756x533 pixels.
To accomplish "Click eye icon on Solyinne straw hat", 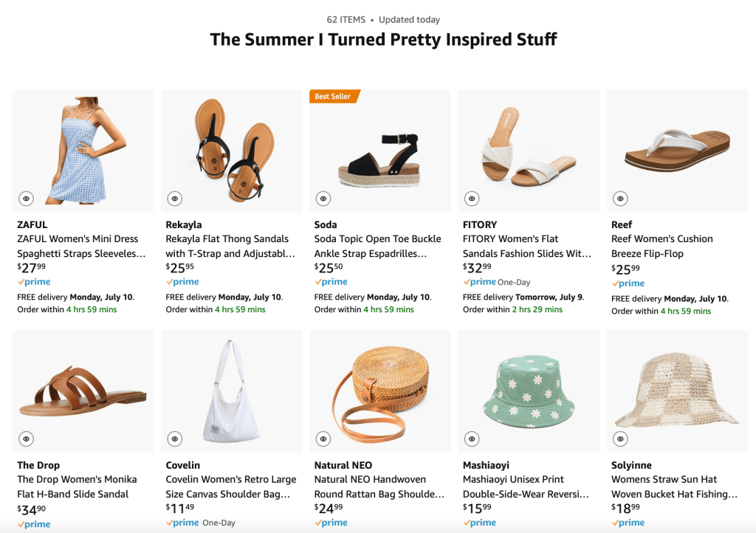I will (620, 439).
